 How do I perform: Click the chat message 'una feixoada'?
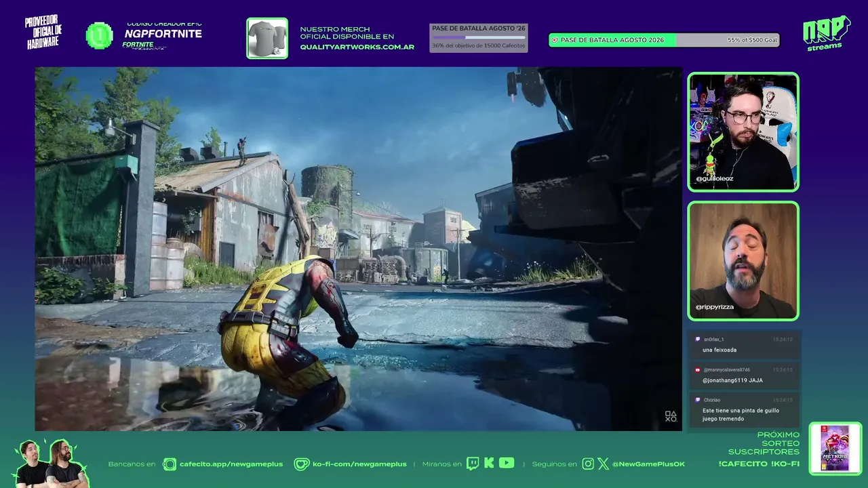[x=719, y=350]
